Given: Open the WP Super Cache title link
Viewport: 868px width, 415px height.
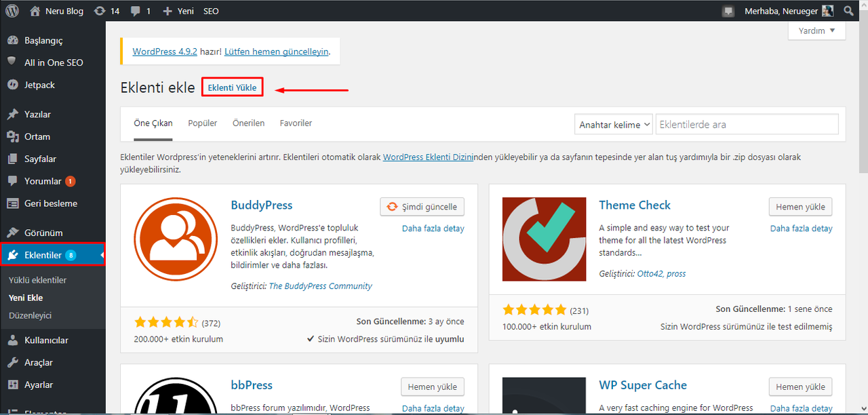Looking at the screenshot, I should [643, 384].
